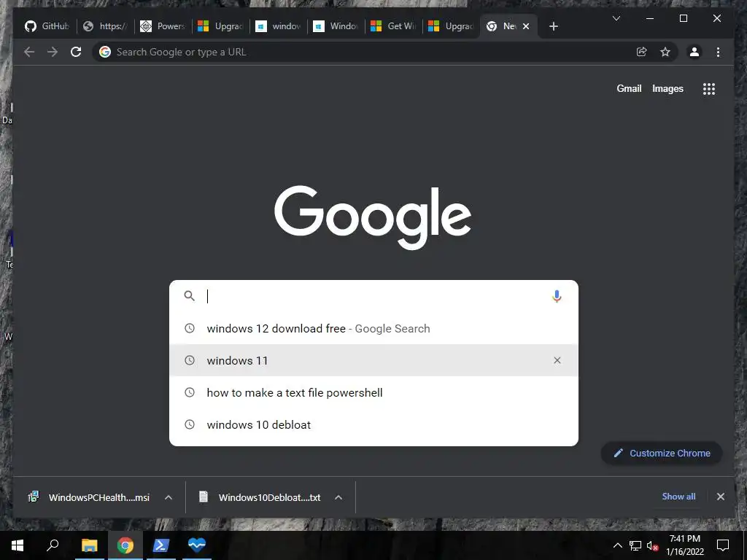The image size is (747, 560).
Task: Open File Explorer from the taskbar
Action: coord(89,545)
